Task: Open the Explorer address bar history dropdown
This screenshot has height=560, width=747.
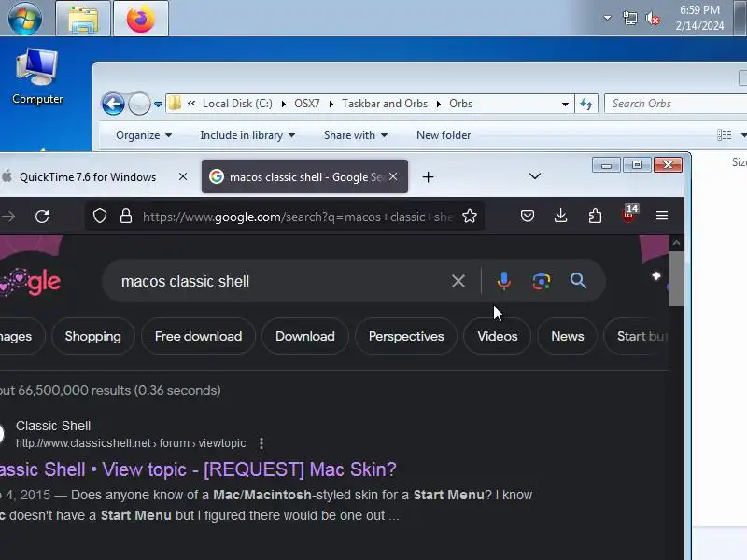Action: [565, 104]
